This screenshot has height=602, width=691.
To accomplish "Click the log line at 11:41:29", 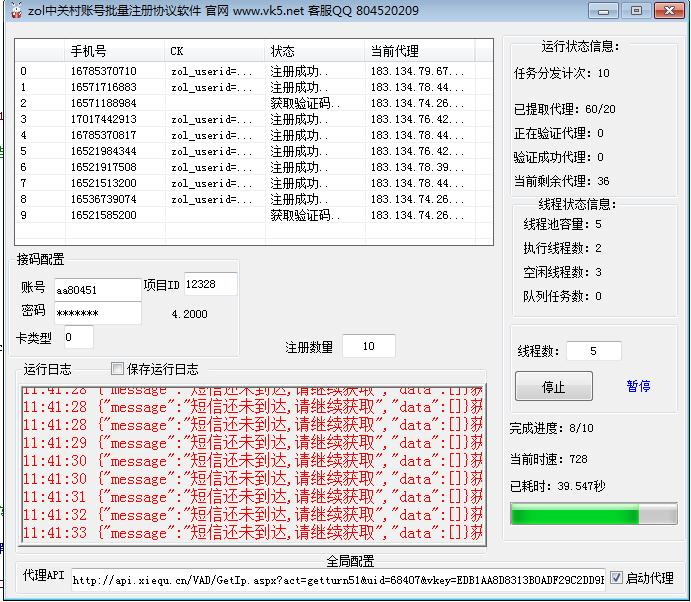I will click(x=253, y=443).
